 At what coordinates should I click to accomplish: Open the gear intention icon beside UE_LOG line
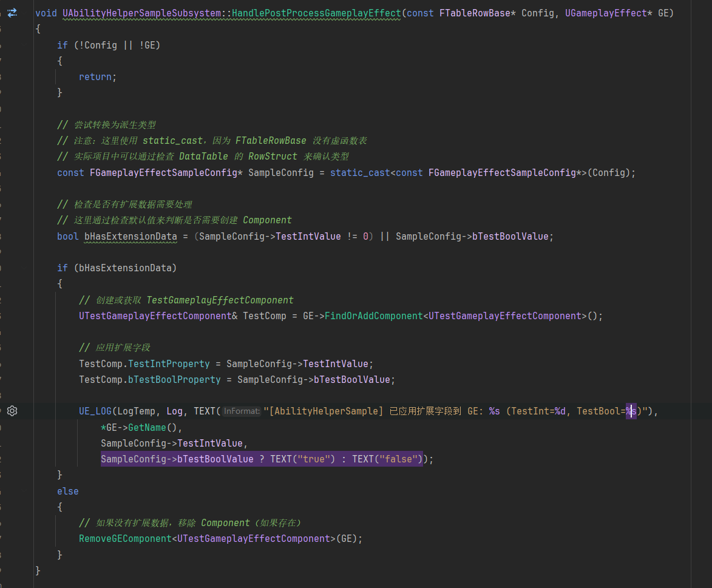coord(12,411)
